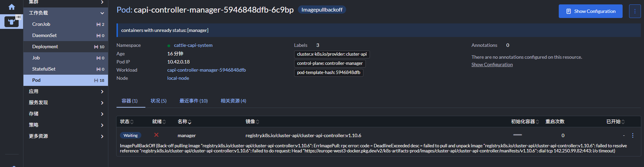Click the Show Configuration button
The image size is (644, 167).
590,11
